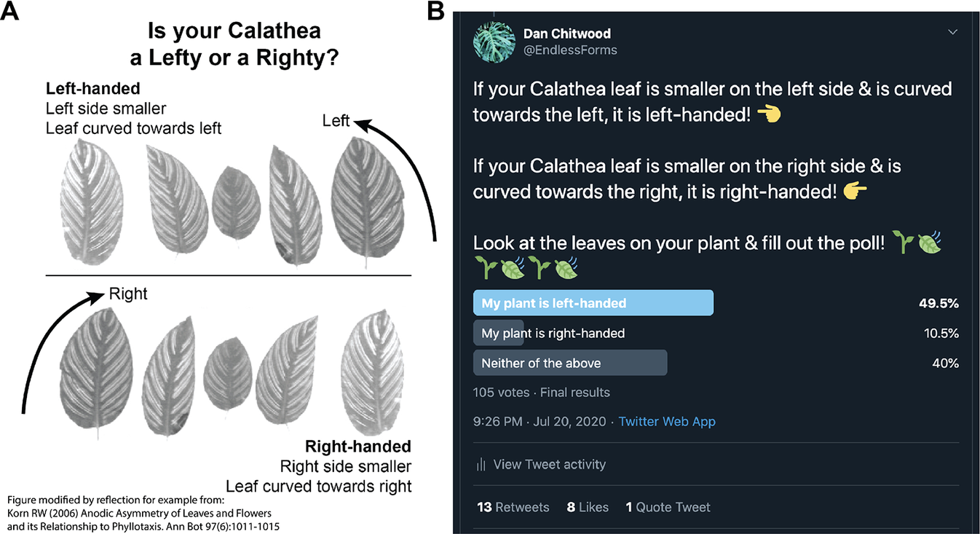Open View Tweet activity

pyautogui.click(x=549, y=464)
